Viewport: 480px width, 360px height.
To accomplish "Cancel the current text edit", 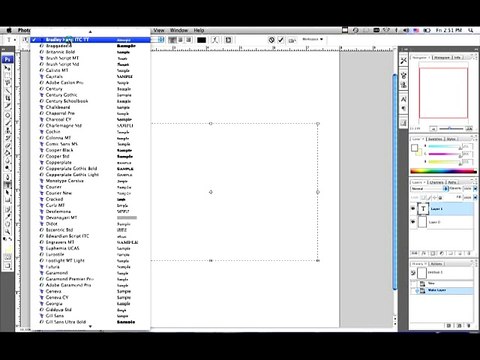I will [x=272, y=40].
